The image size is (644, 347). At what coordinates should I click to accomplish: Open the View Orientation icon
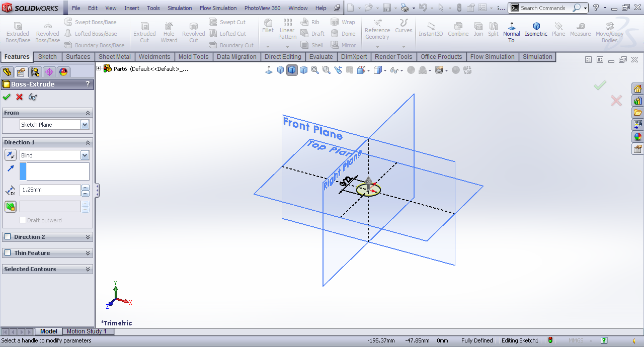point(361,70)
